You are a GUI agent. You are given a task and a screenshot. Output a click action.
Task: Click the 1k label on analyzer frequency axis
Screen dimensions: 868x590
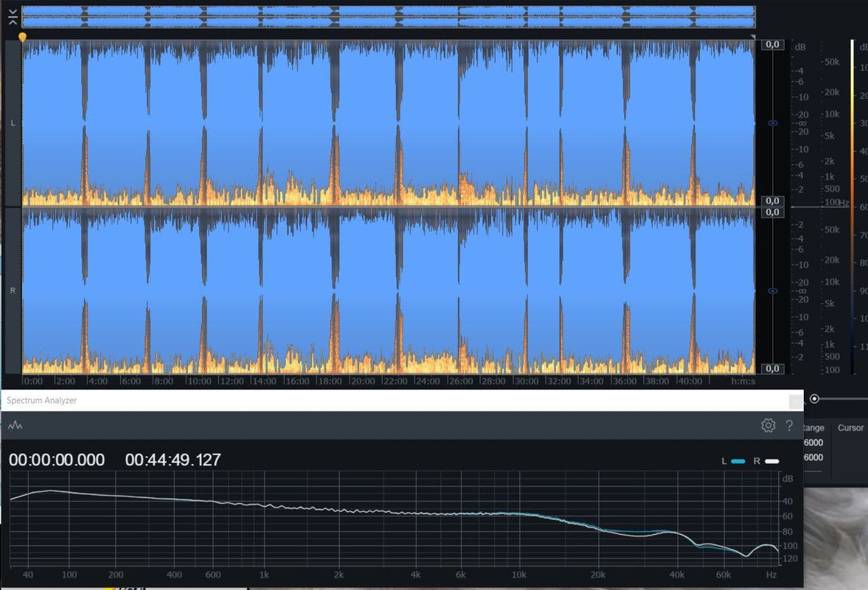pos(264,575)
